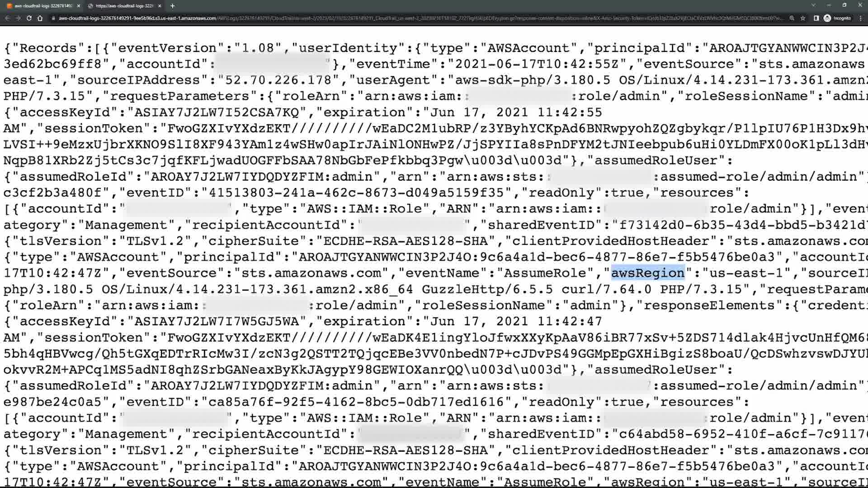Go to the browser home page

[40, 18]
